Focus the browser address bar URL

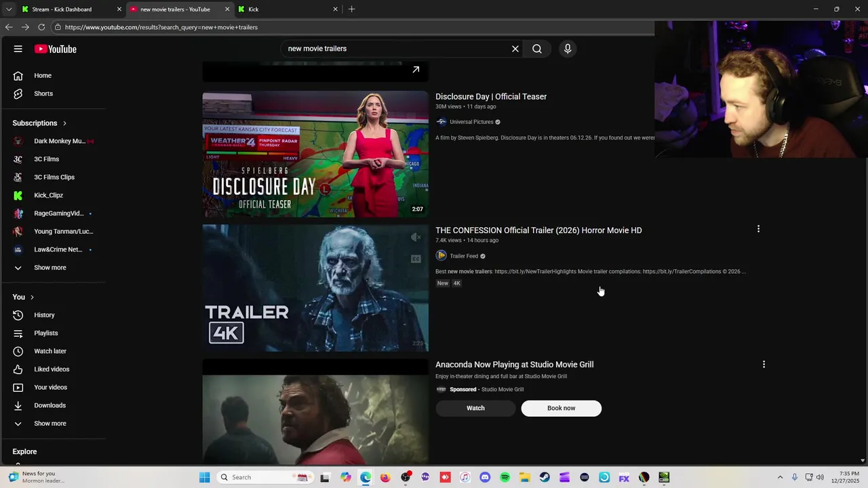(x=161, y=27)
